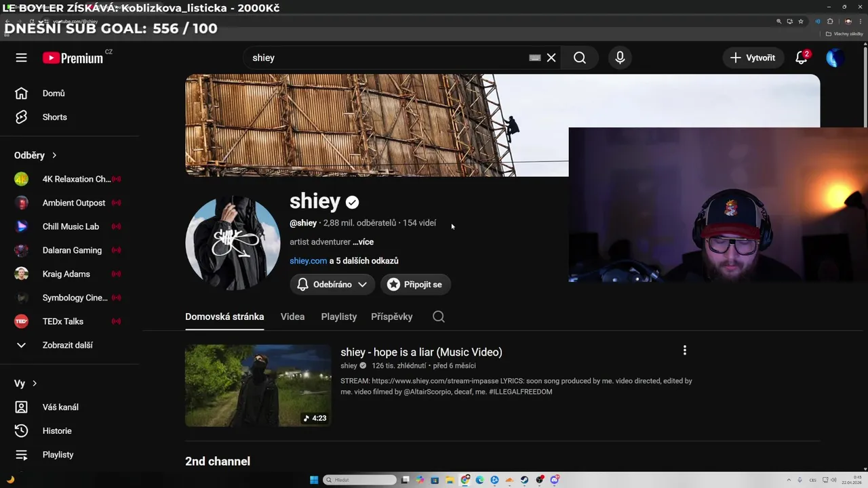Open the YouTube account avatar menu
868x488 pixels.
click(835, 58)
